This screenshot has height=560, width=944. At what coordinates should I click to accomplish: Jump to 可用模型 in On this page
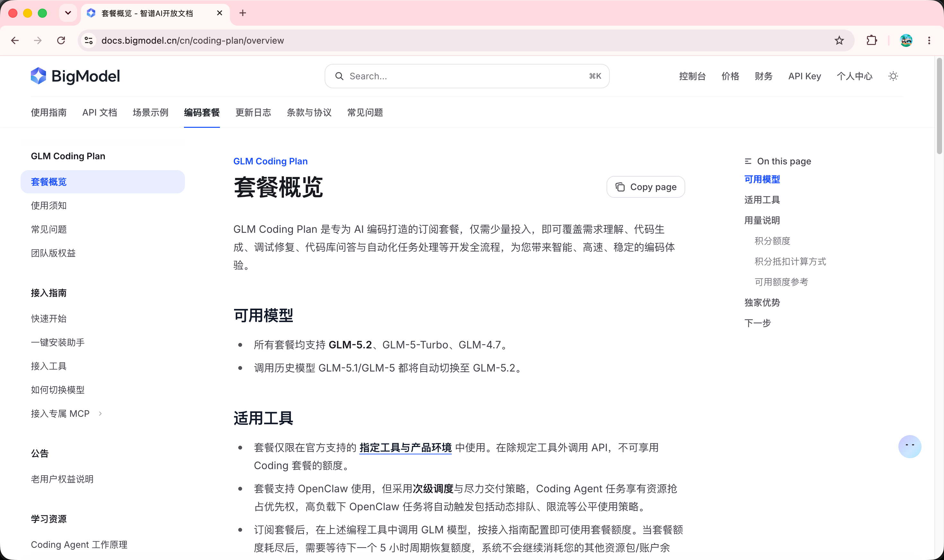tap(762, 179)
